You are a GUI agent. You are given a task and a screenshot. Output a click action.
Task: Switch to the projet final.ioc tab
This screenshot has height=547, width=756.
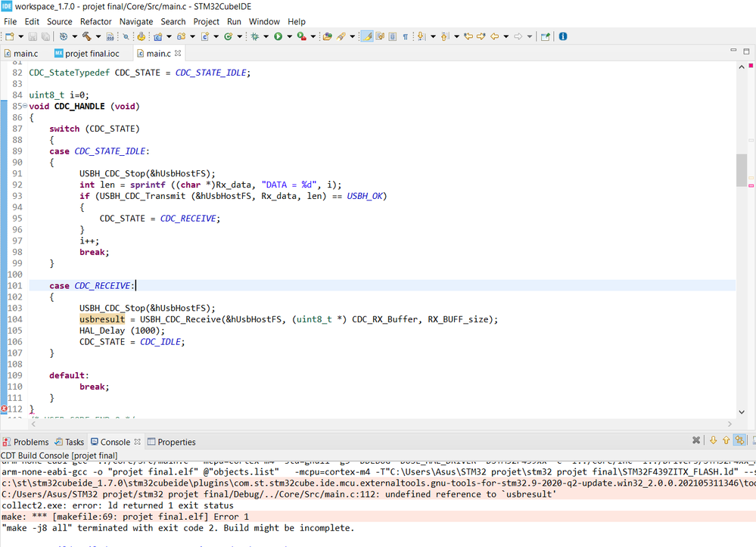pyautogui.click(x=87, y=54)
